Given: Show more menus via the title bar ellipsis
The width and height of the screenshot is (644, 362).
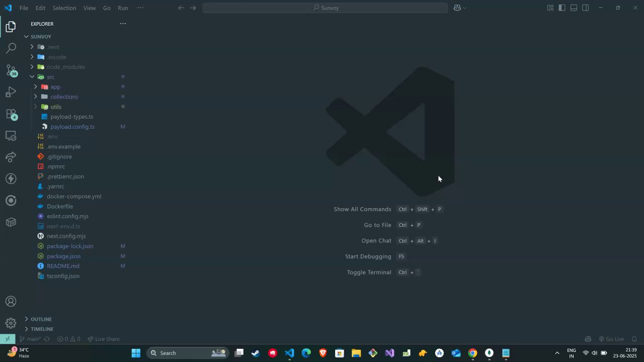Looking at the screenshot, I should point(140,8).
